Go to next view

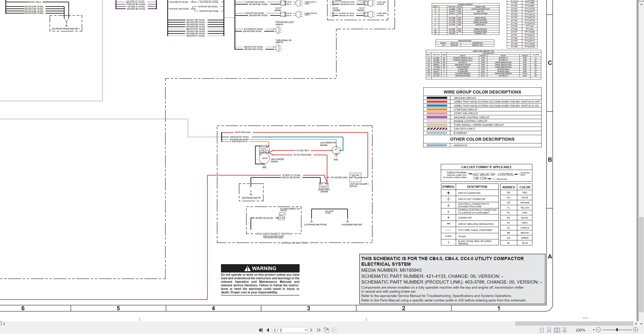pyautogui.click(x=334, y=330)
